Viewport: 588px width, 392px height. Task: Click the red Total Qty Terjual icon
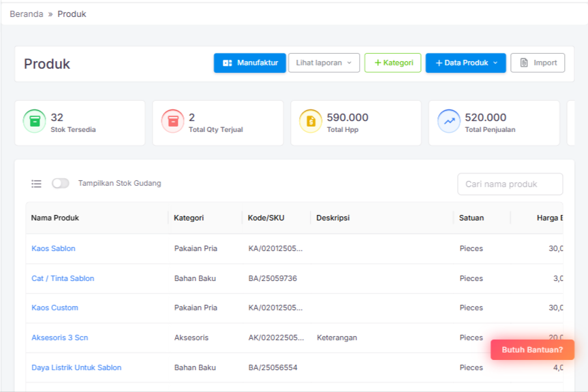pos(173,121)
